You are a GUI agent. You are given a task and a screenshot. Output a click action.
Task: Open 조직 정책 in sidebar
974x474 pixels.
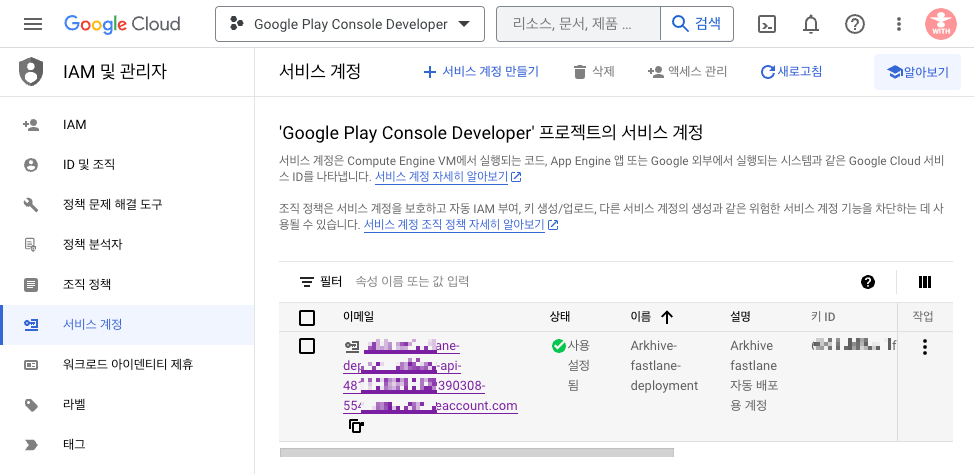point(127,285)
